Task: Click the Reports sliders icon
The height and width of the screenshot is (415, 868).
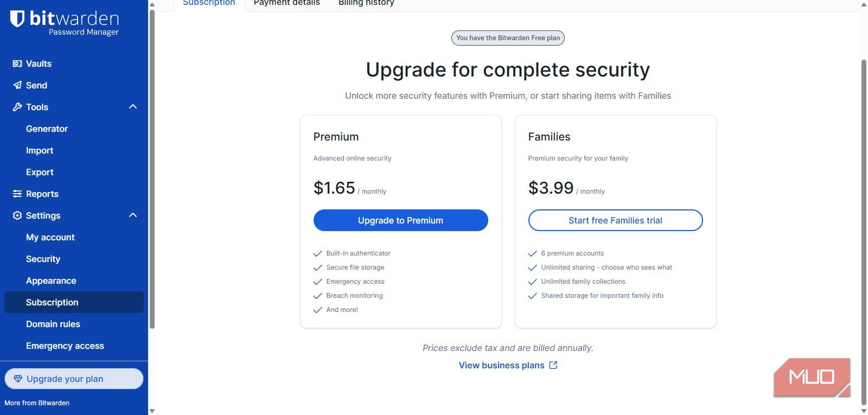Action: tap(17, 194)
